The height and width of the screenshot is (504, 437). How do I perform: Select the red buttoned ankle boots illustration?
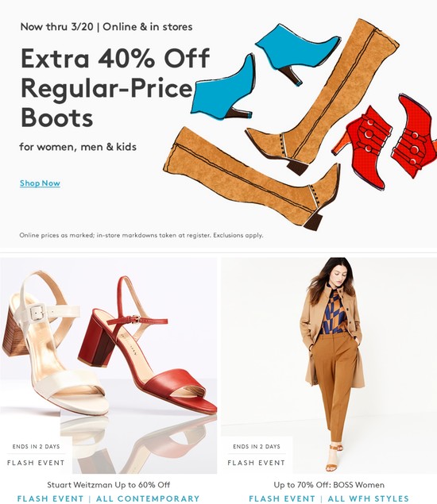pyautogui.click(x=385, y=141)
